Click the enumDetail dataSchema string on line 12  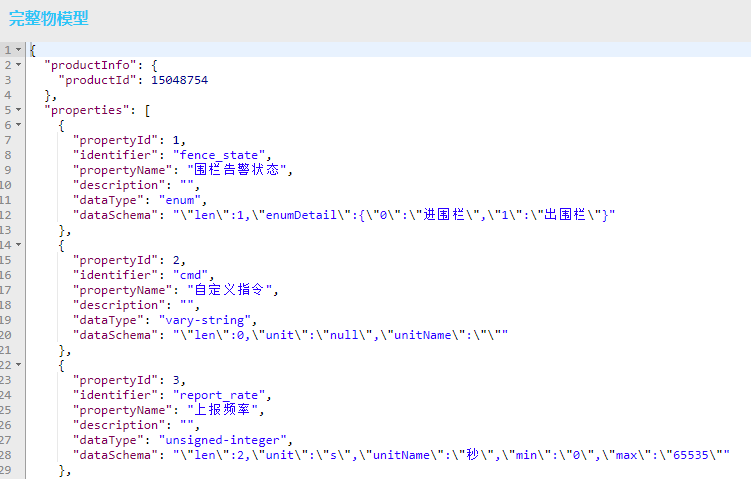[394, 215]
